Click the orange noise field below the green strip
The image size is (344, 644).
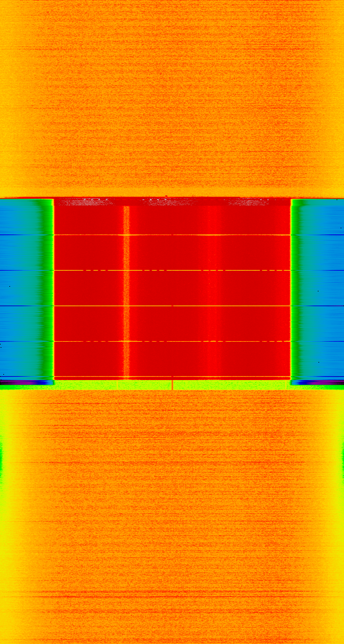[x=172, y=517]
